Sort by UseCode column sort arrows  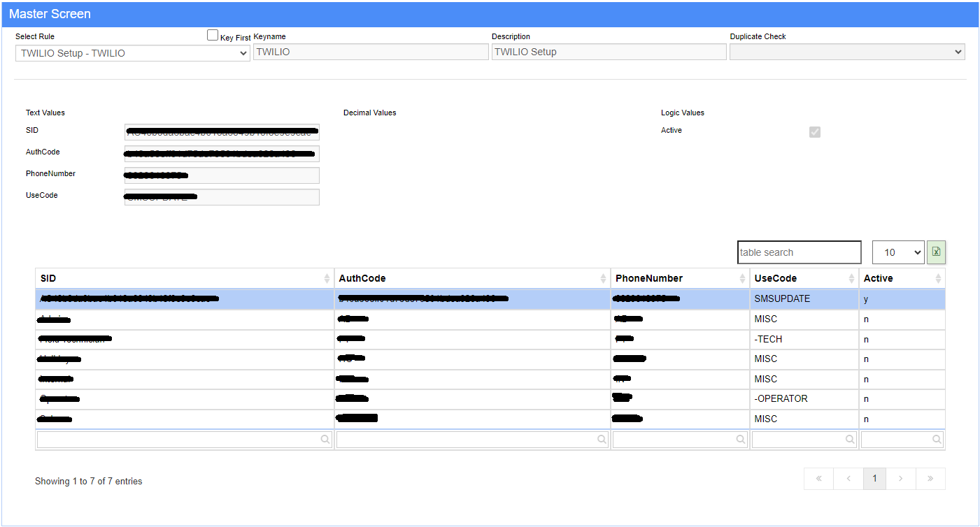point(851,279)
